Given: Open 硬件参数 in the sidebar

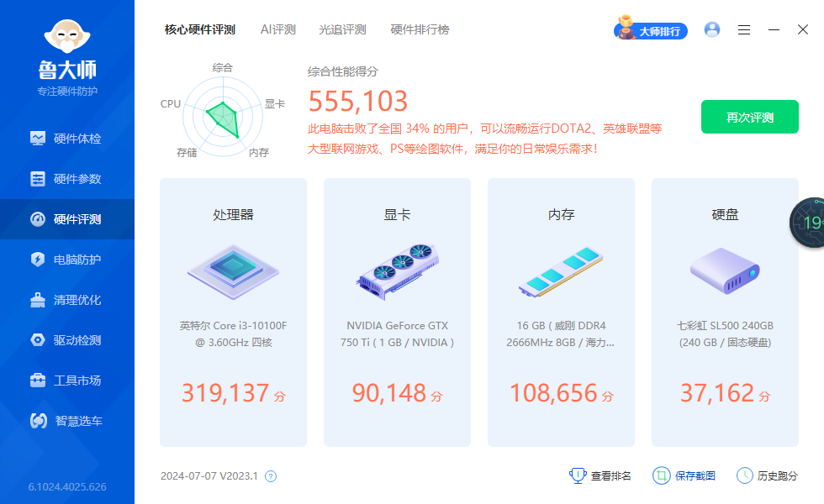Looking at the screenshot, I should click(66, 179).
